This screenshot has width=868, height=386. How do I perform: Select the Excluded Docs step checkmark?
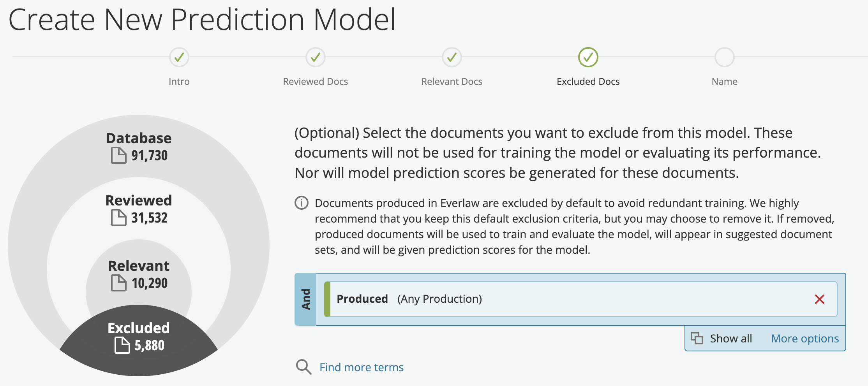[588, 58]
